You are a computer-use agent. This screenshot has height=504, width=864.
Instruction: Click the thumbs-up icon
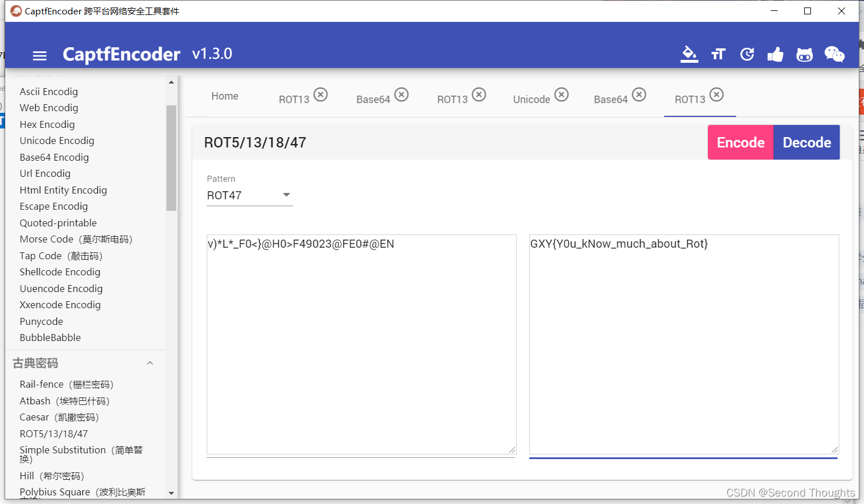coord(775,54)
